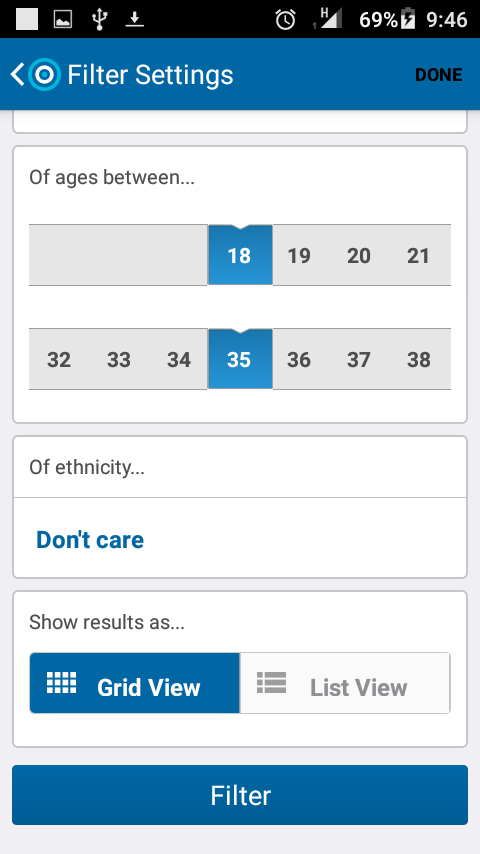Select maximum age 38
Image resolution: width=480 pixels, height=854 pixels.
click(418, 359)
